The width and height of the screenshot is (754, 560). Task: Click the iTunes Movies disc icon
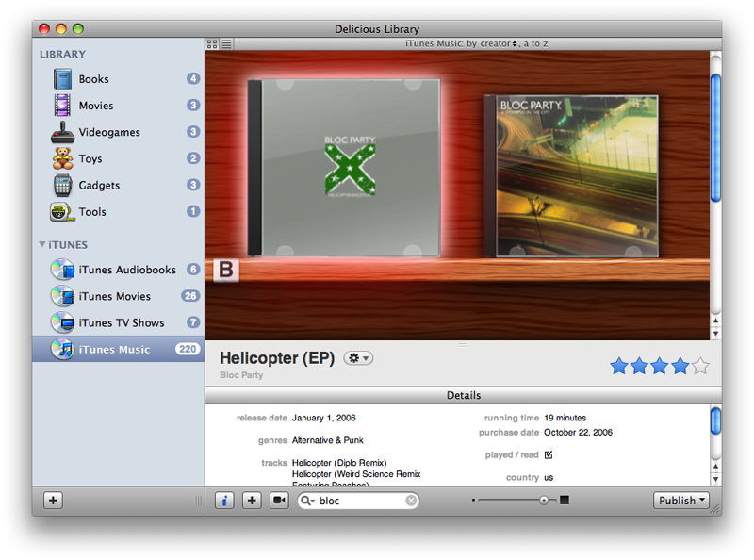point(62,296)
